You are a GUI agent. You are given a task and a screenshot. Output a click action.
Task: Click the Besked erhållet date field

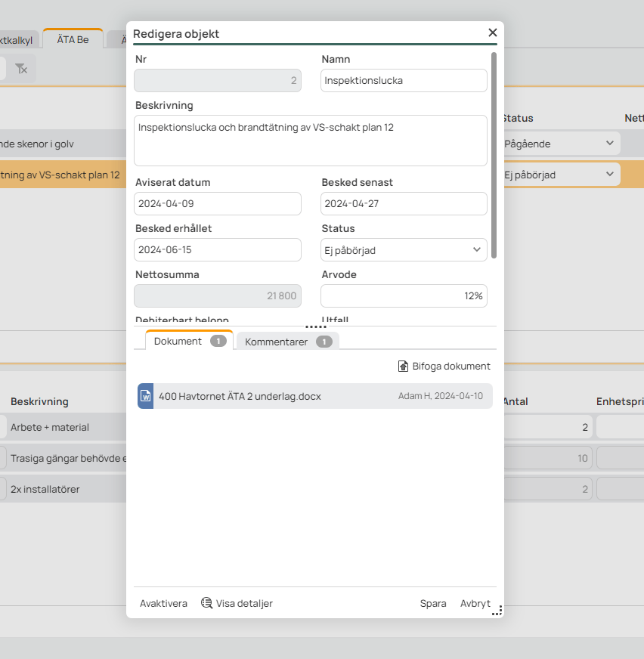pyautogui.click(x=218, y=250)
